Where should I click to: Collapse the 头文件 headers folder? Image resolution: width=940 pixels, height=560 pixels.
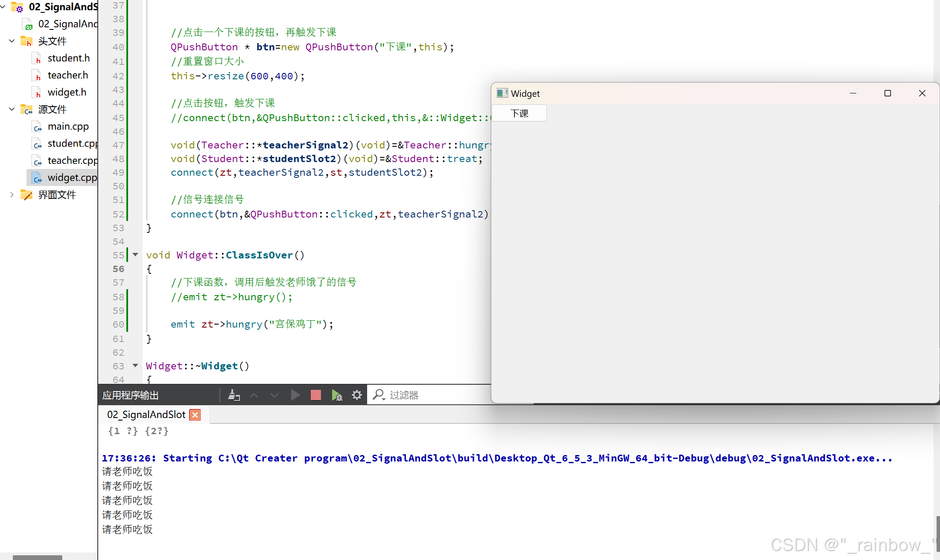tap(12, 41)
